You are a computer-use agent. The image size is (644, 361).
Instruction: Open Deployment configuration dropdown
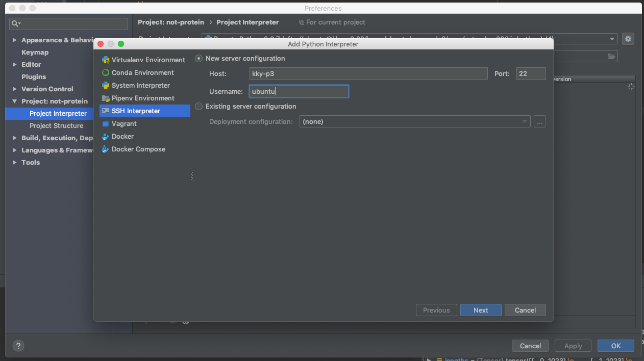[x=415, y=121]
